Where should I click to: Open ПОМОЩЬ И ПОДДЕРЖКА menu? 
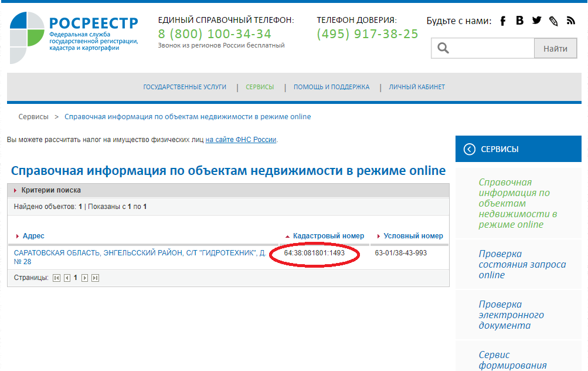tap(331, 87)
